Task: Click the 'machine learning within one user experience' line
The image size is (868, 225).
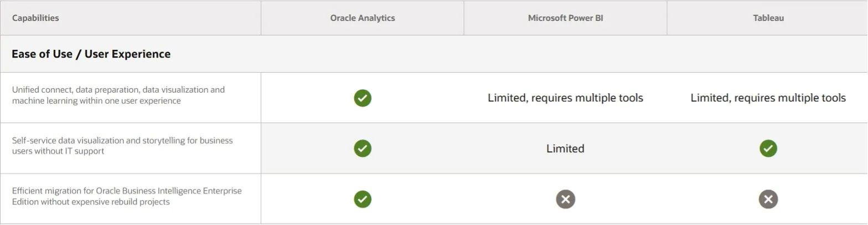Action: [96, 101]
